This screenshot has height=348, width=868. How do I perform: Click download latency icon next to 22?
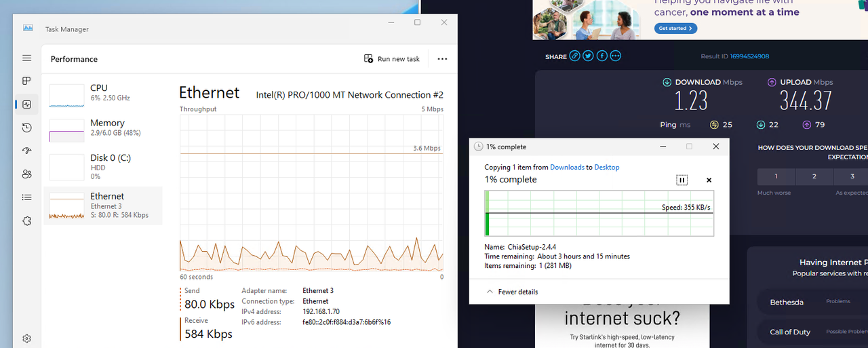coord(761,125)
